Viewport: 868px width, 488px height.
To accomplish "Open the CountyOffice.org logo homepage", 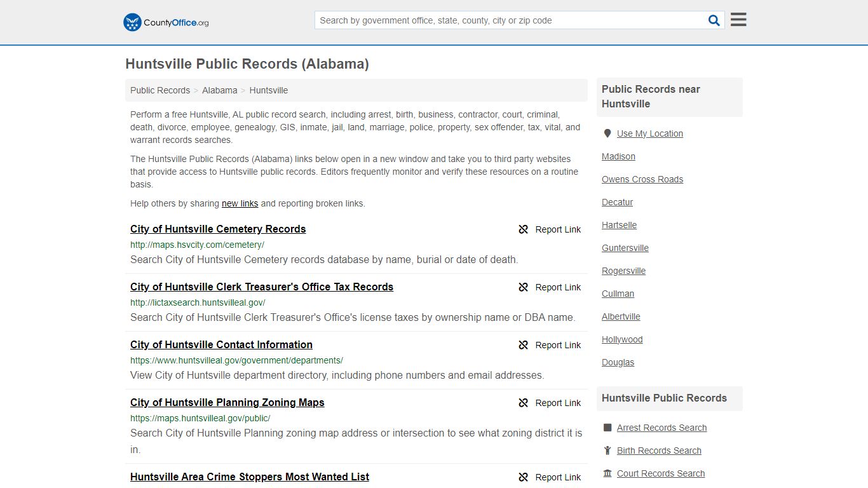I will click(166, 22).
